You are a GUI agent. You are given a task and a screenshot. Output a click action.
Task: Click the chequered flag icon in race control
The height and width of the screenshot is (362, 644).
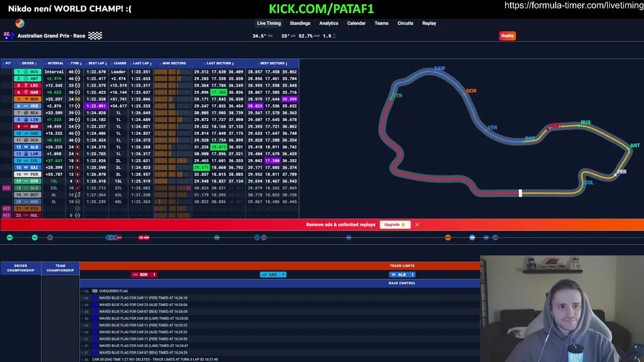pos(95,291)
